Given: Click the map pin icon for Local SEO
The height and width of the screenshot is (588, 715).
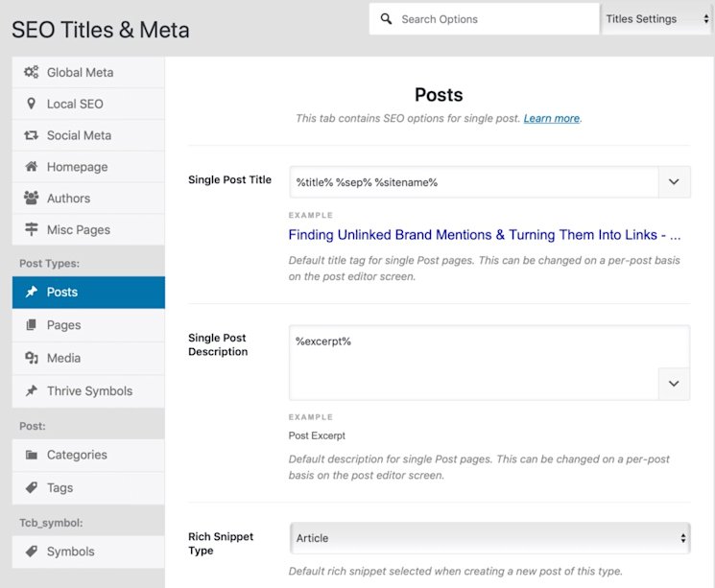Looking at the screenshot, I should click(x=32, y=104).
